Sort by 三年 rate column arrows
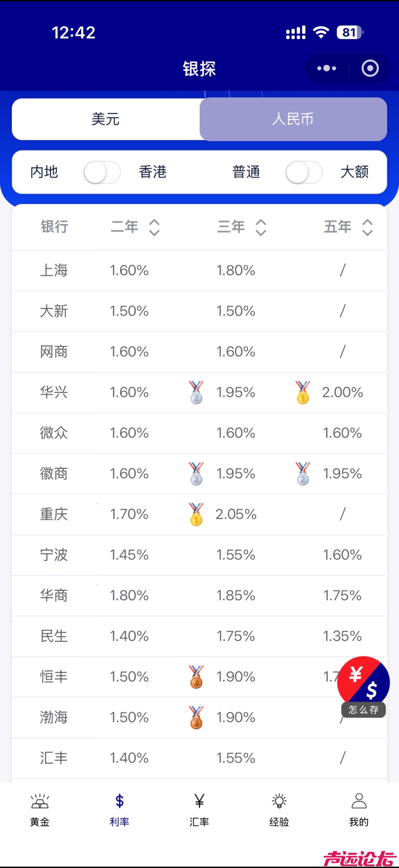This screenshot has width=399, height=868. tap(261, 227)
